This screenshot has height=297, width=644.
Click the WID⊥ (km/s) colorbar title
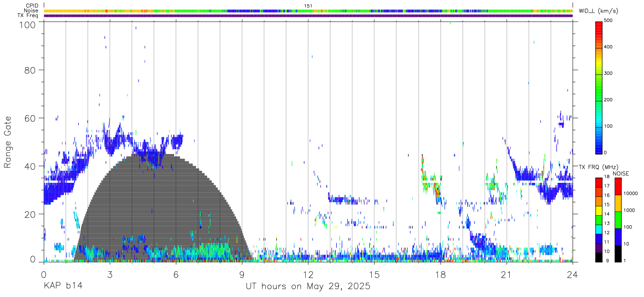pos(598,11)
